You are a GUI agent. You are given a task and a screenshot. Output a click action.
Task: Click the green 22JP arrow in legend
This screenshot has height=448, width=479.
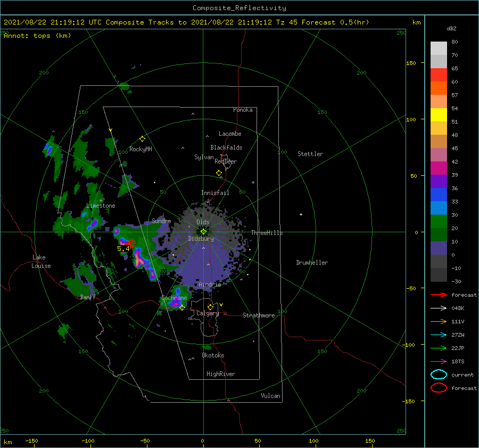click(439, 348)
